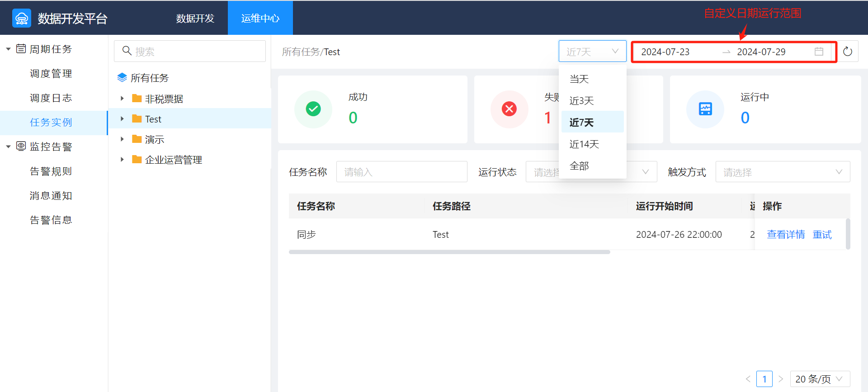Select 近14天 from the dropdown list

[584, 144]
